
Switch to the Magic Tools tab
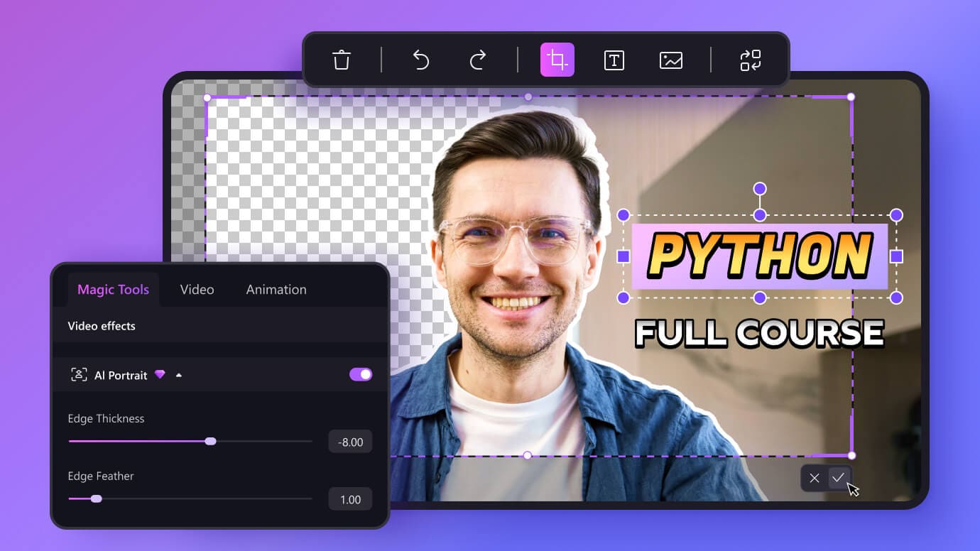(x=113, y=289)
